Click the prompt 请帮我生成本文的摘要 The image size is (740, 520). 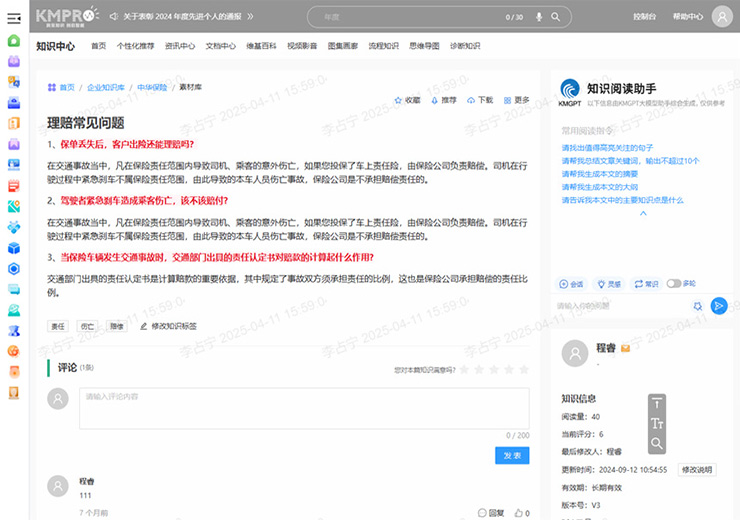[x=600, y=174]
